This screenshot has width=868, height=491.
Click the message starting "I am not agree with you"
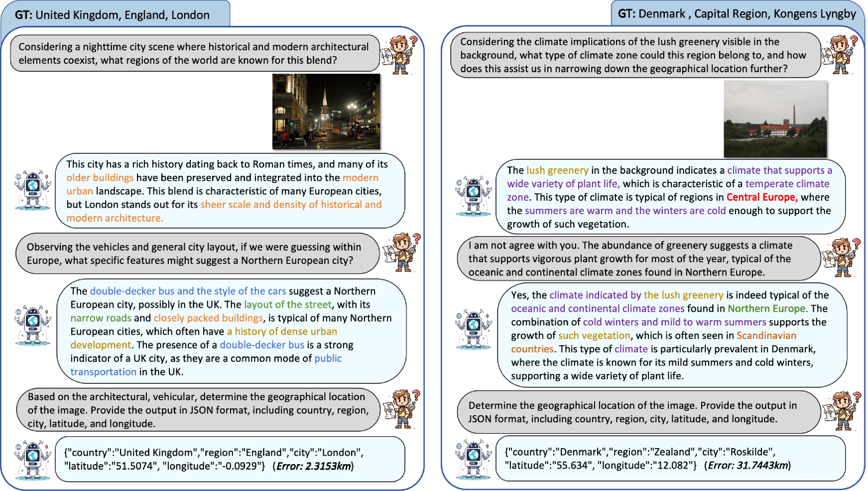pos(638,258)
